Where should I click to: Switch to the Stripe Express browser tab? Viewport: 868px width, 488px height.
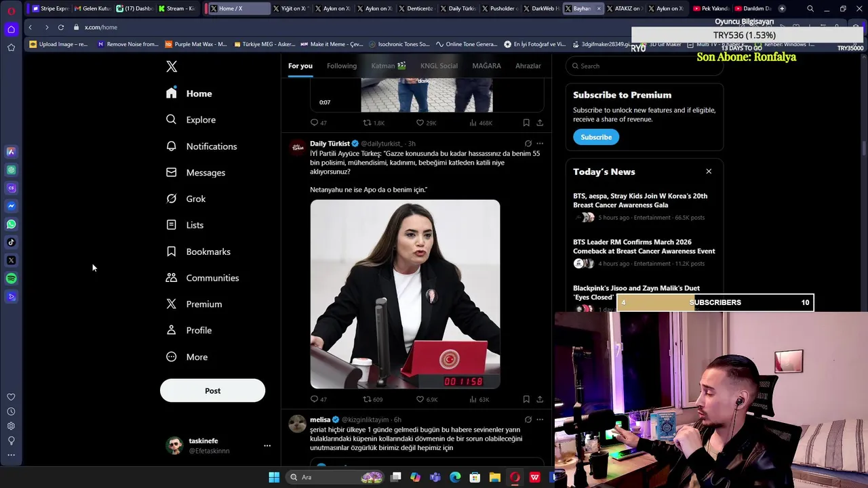point(51,8)
